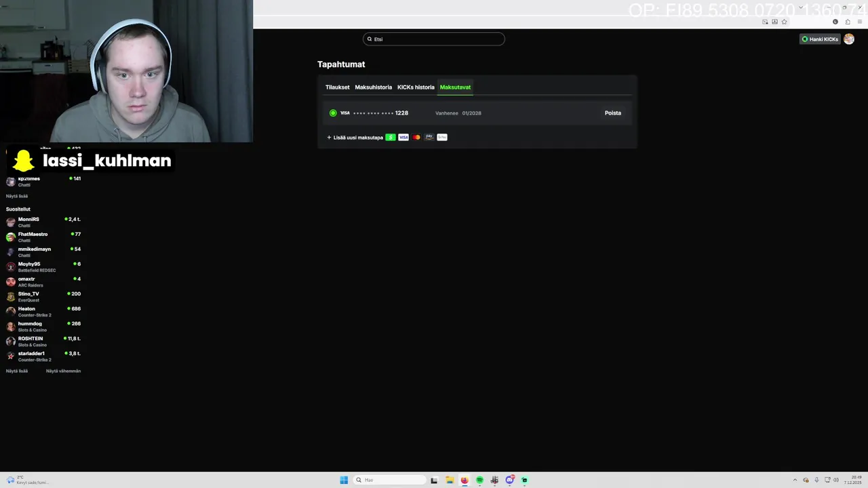Screen dimensions: 868x488
Task: Click the Suositellut section label
Action: tap(18, 209)
